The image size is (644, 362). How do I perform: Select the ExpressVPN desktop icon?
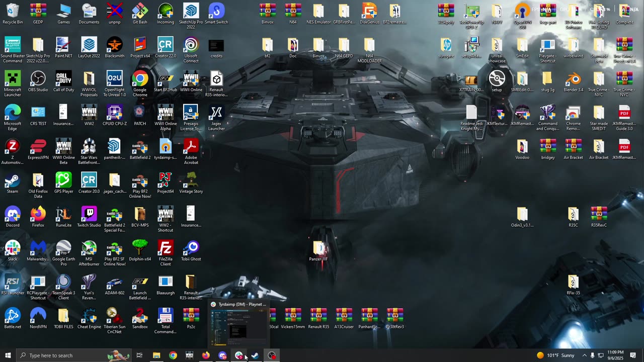click(38, 149)
